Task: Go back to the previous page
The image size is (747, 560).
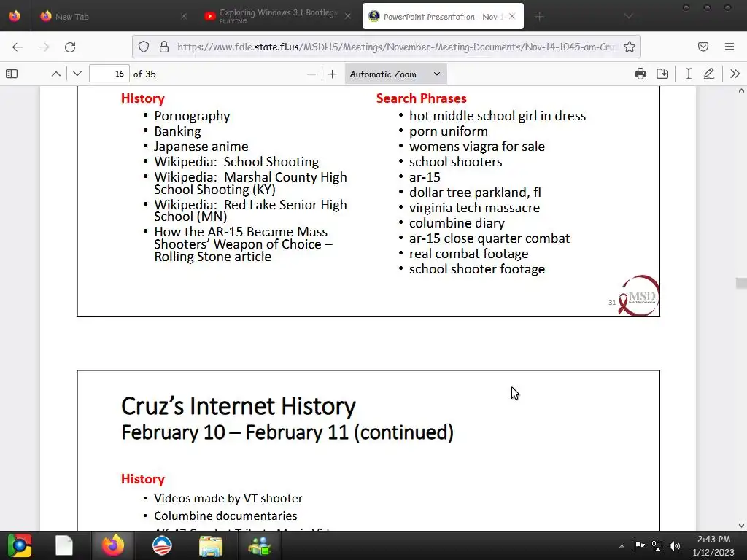Action: [18, 47]
